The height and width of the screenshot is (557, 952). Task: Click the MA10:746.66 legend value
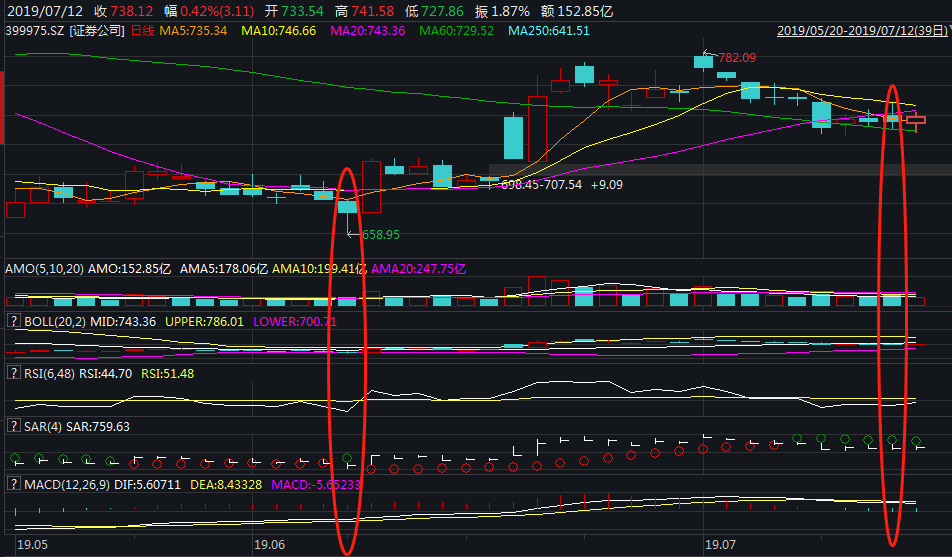pos(279,30)
